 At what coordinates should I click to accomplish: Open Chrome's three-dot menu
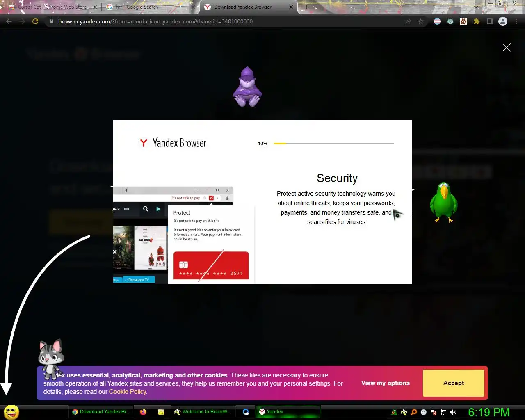point(516,21)
